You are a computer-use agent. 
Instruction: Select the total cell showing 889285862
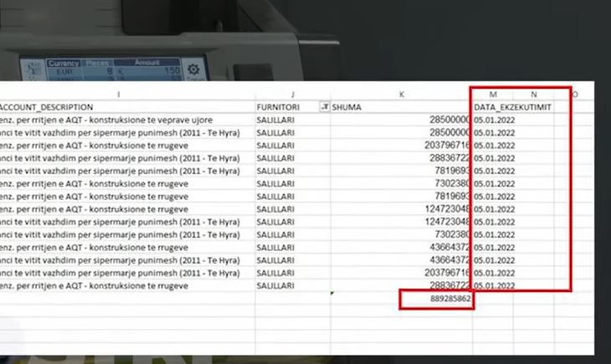(437, 300)
